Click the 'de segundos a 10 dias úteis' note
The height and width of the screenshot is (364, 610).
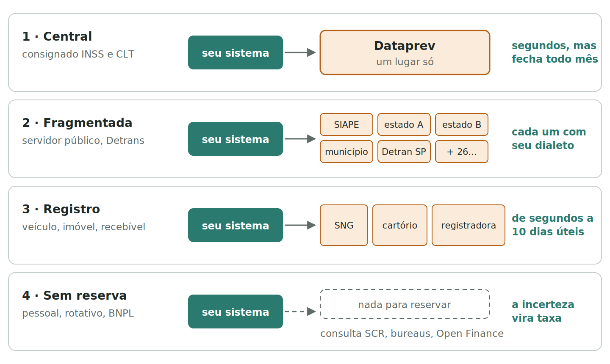click(552, 225)
